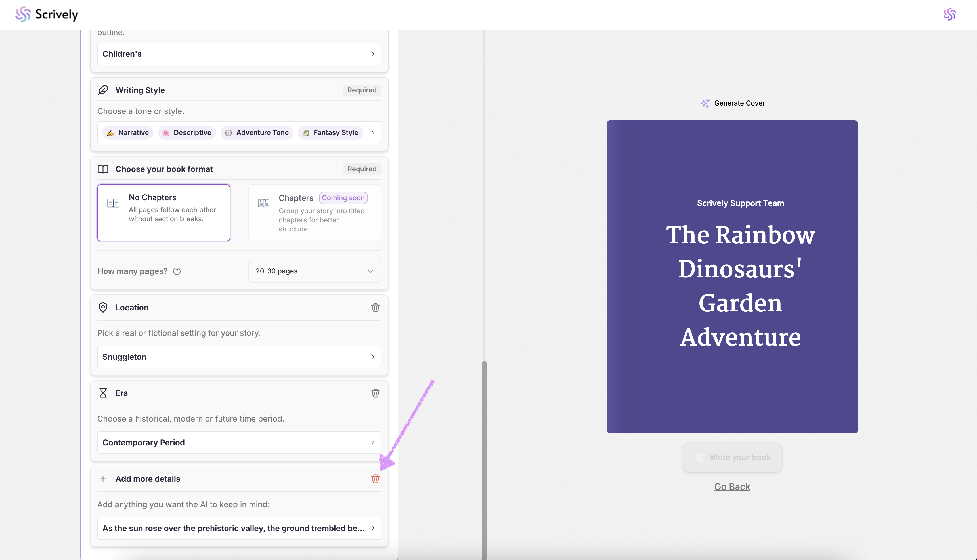Select the Chapters coming soon format option
Screen dimensions: 977x560
point(315,213)
